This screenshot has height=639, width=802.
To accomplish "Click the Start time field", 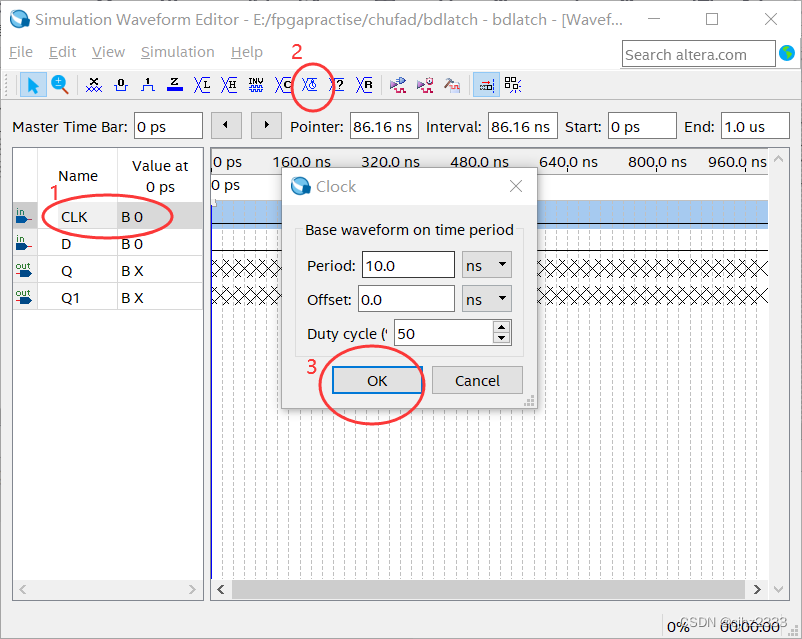I will coord(642,126).
